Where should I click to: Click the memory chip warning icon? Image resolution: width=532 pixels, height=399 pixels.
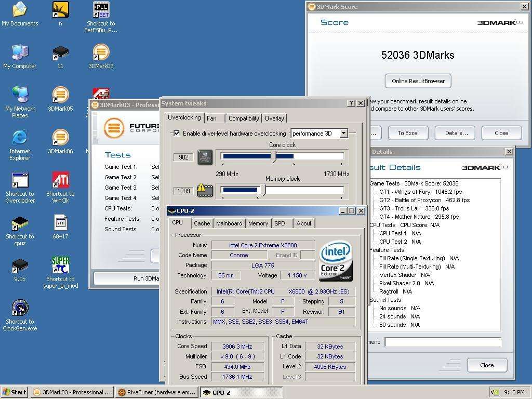click(205, 191)
